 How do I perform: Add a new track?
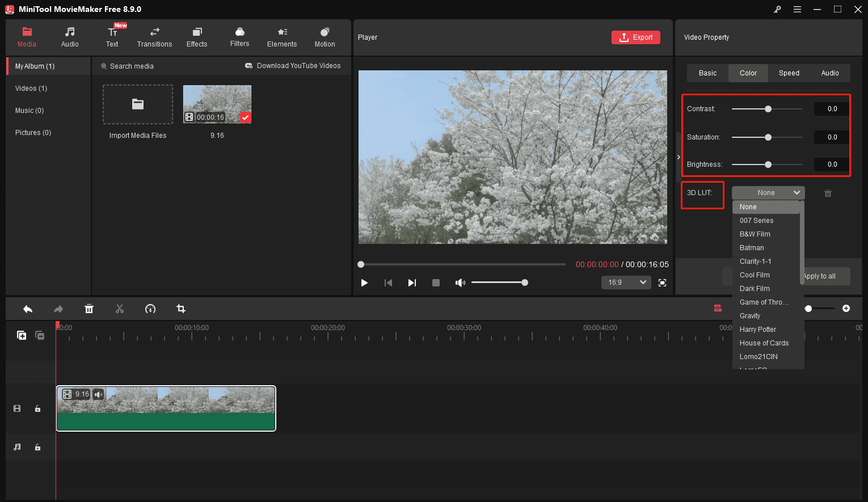click(22, 335)
